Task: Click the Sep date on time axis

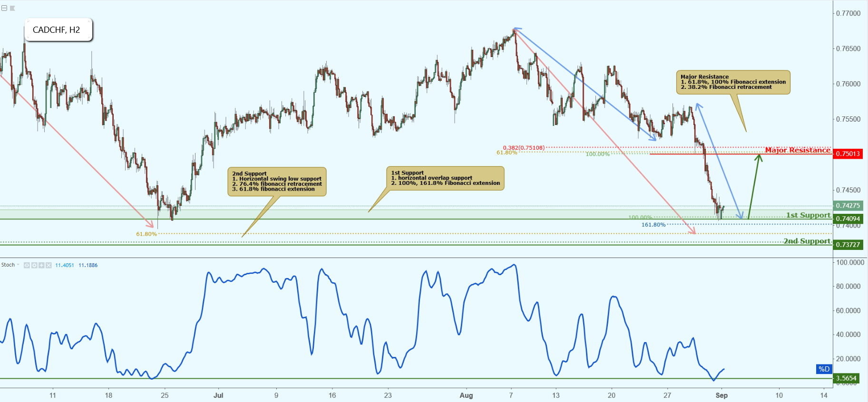Action: point(722,395)
